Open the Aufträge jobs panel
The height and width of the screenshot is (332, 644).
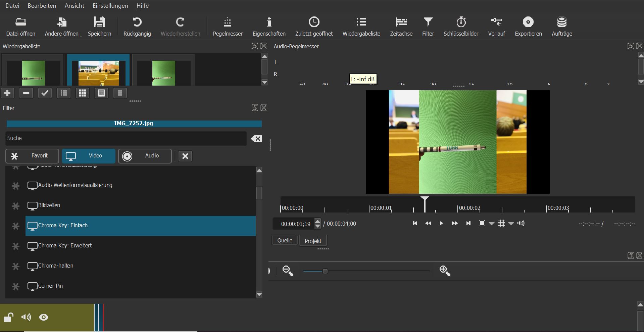point(562,26)
